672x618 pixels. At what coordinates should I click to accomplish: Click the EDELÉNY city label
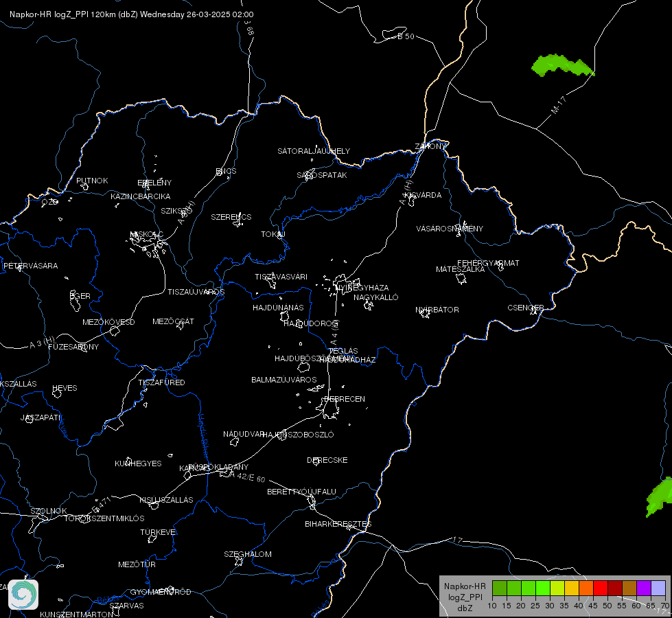[x=154, y=183]
